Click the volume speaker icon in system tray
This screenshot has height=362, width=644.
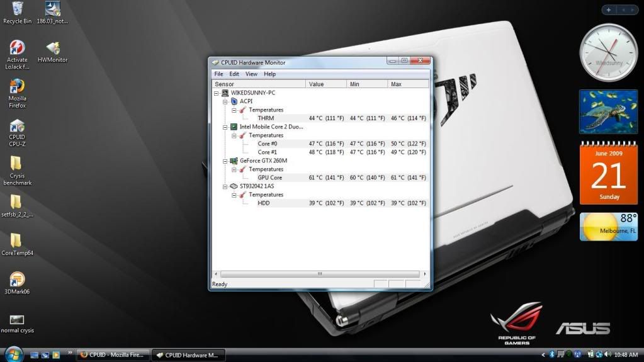coord(607,354)
